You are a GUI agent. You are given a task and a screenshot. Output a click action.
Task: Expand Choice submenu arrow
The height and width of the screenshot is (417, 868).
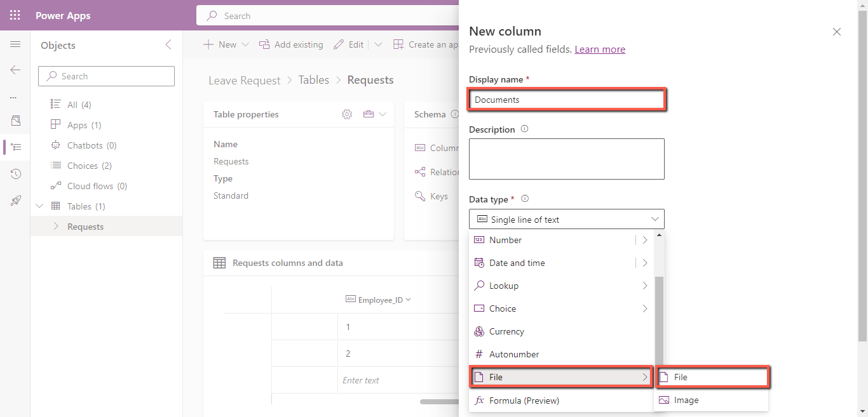(644, 308)
